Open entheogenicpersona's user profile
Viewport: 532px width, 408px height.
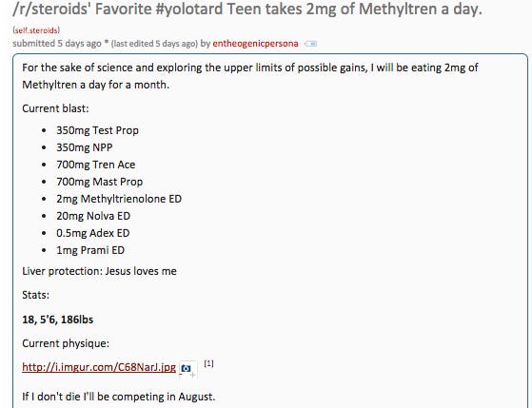click(x=255, y=44)
